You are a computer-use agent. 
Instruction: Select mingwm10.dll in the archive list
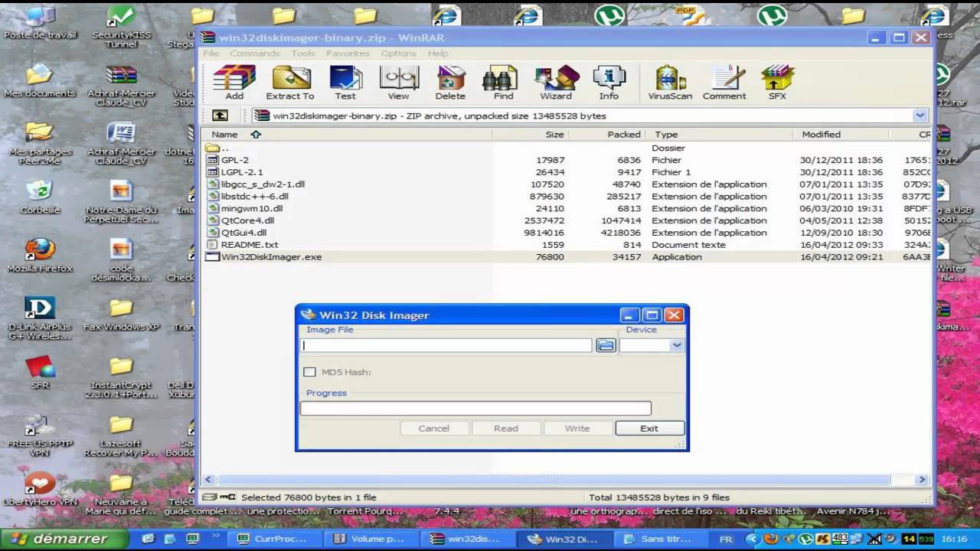coord(567,208)
